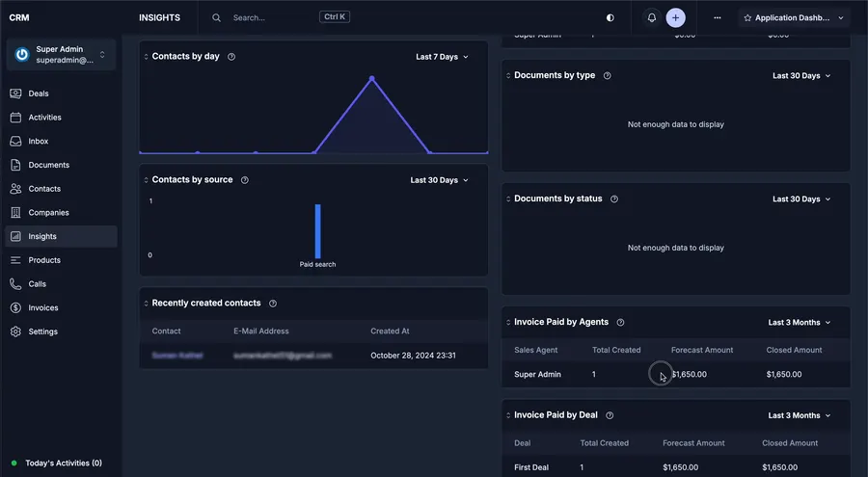The image size is (868, 477).
Task: Open Documents by status range dropdown
Action: [x=801, y=199]
